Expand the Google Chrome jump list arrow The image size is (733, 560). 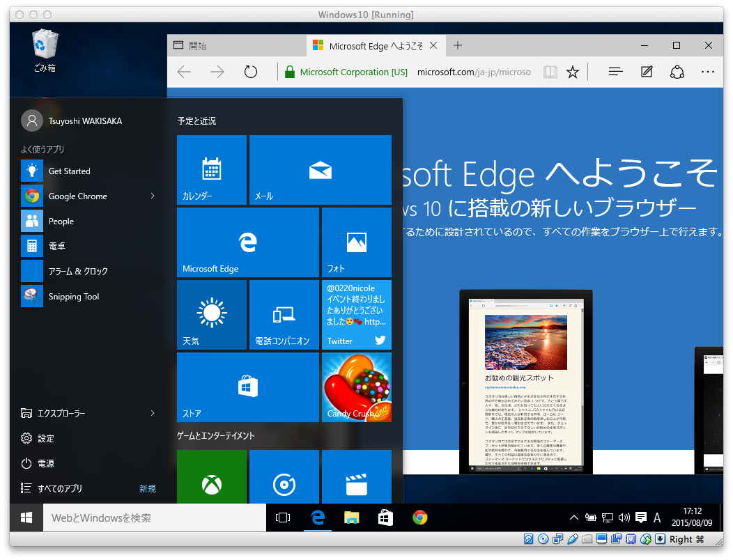coord(153,196)
